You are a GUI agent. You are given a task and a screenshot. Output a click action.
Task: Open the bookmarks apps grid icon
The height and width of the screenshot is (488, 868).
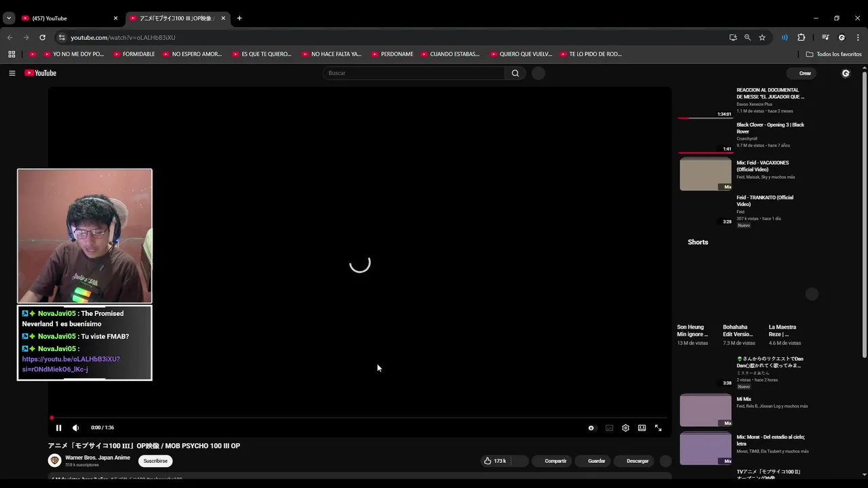(12, 54)
